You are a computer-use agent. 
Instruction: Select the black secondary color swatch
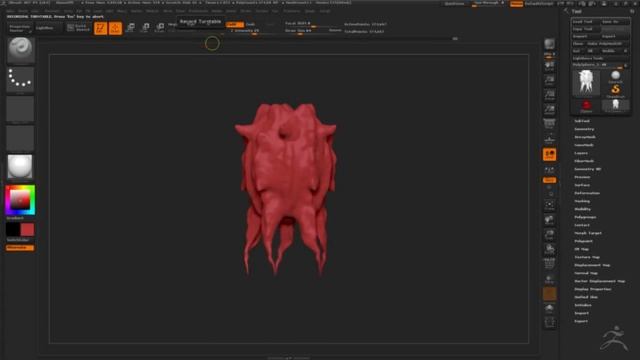(13, 230)
